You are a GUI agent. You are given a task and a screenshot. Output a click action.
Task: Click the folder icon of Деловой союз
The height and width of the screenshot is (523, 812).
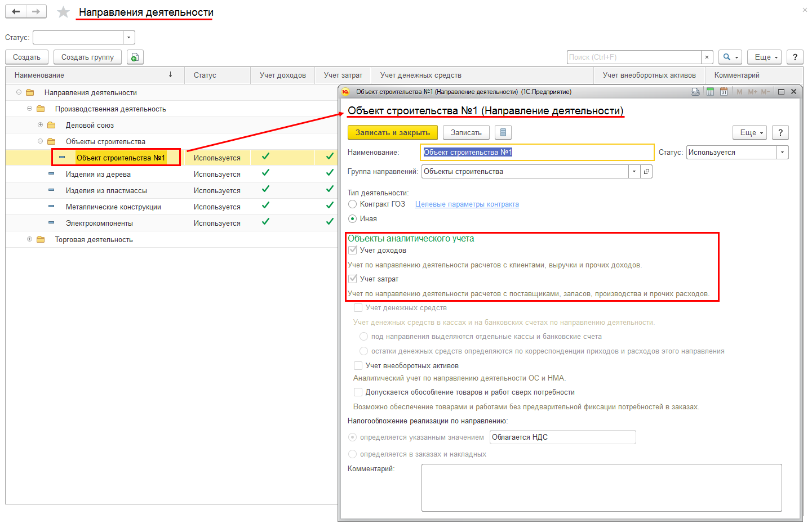point(51,125)
